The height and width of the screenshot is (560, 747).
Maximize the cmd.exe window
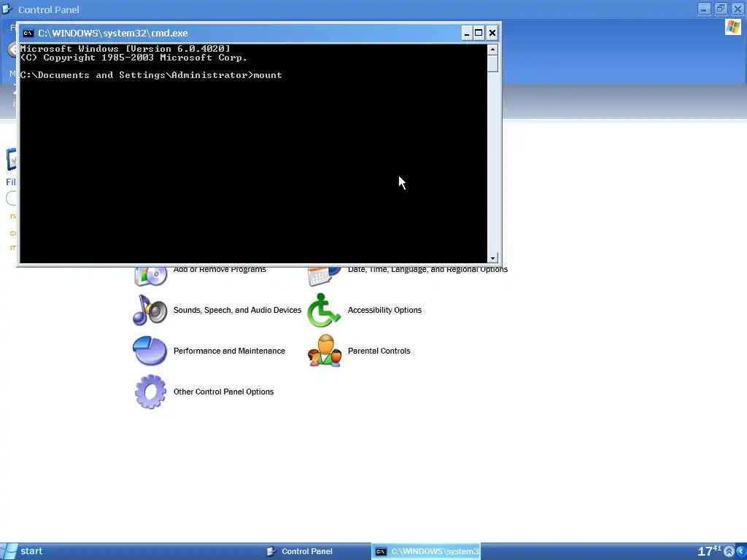click(479, 33)
